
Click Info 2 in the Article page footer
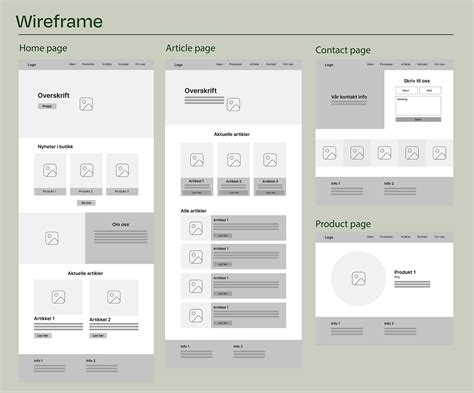tap(238, 347)
